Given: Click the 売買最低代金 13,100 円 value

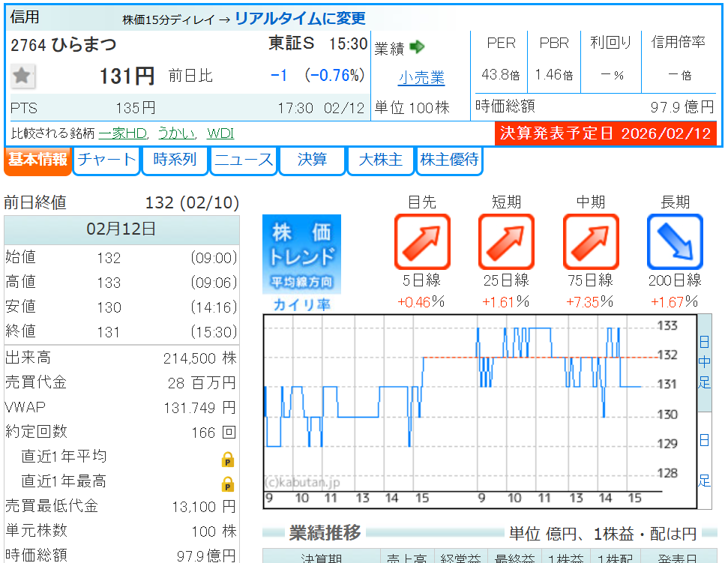Looking at the screenshot, I should (x=204, y=506).
